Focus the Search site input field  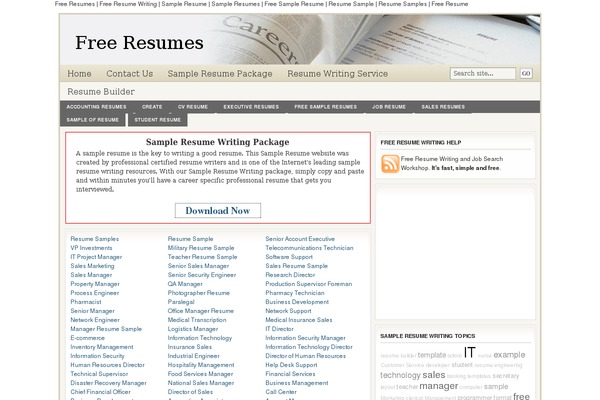click(483, 73)
